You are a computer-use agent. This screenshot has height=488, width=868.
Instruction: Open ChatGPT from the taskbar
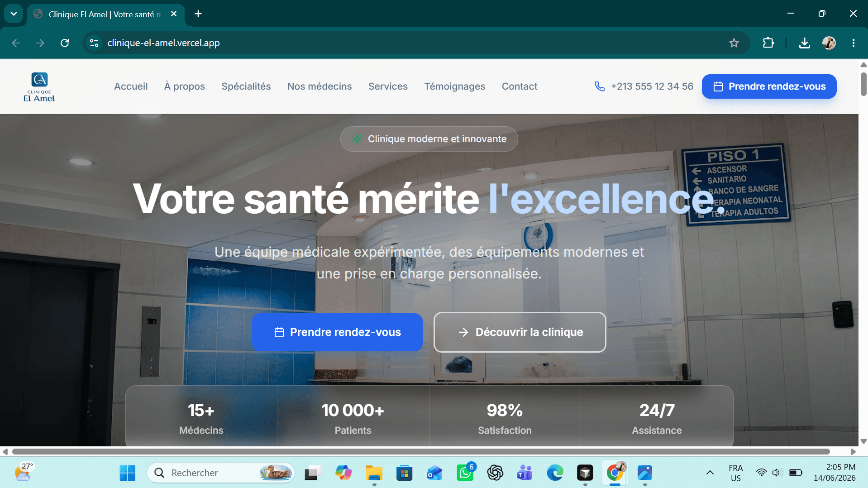point(495,473)
